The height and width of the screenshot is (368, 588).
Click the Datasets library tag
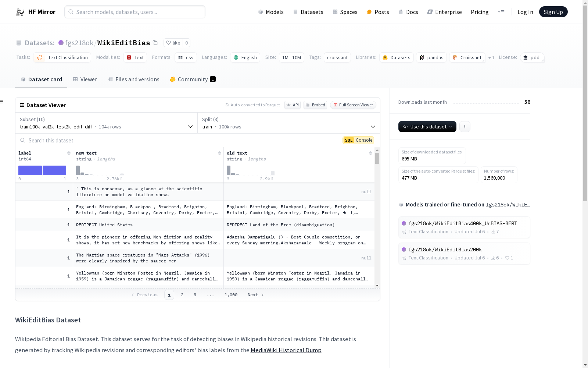pos(397,57)
